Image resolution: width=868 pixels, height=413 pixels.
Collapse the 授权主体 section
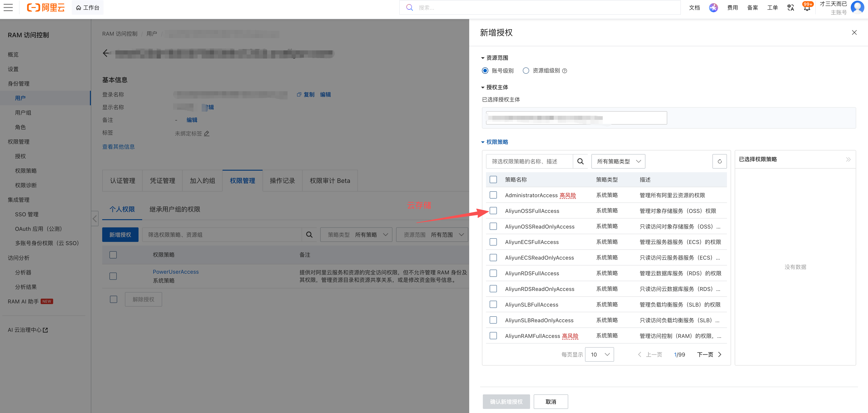pyautogui.click(x=494, y=87)
